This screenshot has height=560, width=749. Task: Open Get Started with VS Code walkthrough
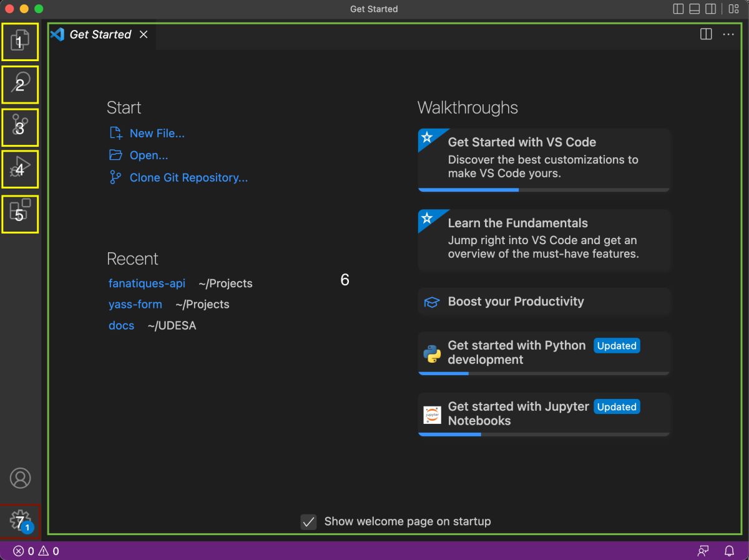tap(544, 160)
